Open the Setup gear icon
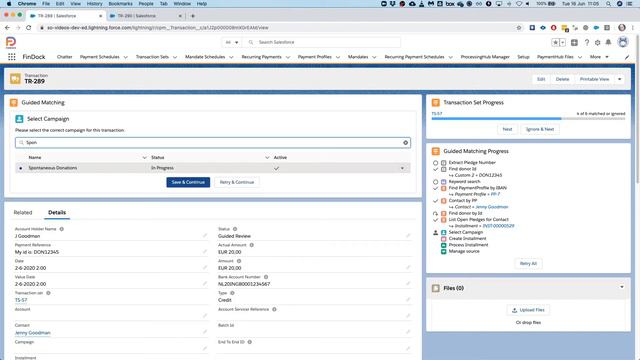The width and height of the screenshot is (640, 360). pos(598,42)
